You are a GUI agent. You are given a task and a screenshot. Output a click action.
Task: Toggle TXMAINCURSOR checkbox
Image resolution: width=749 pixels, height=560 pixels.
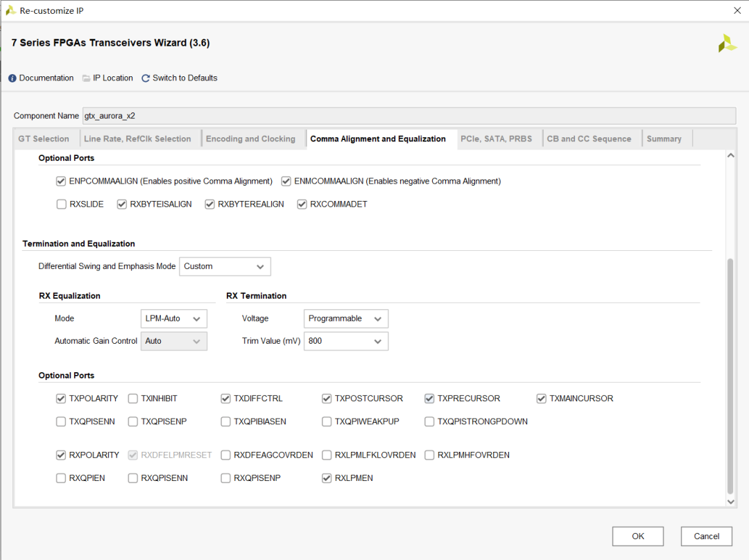(x=541, y=399)
